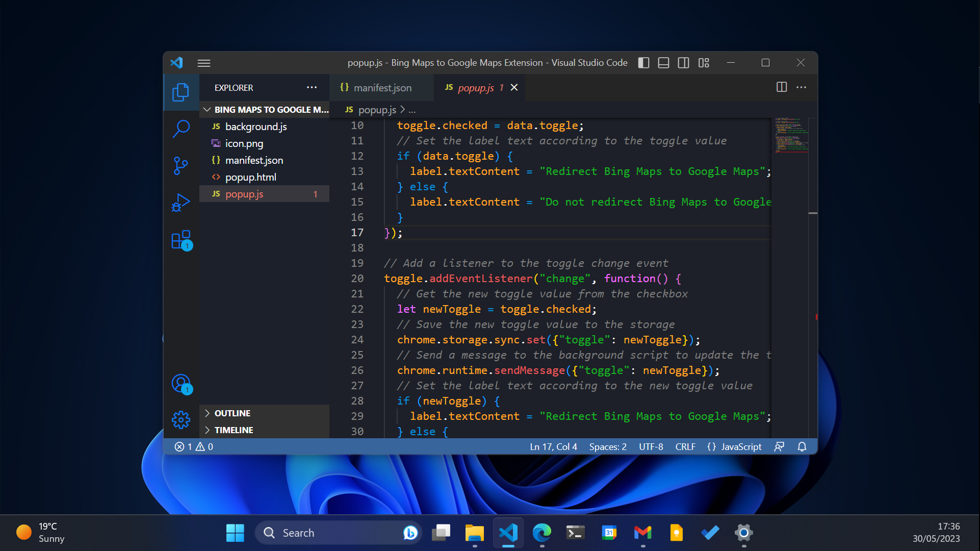Click the minimap code overview

point(790,135)
